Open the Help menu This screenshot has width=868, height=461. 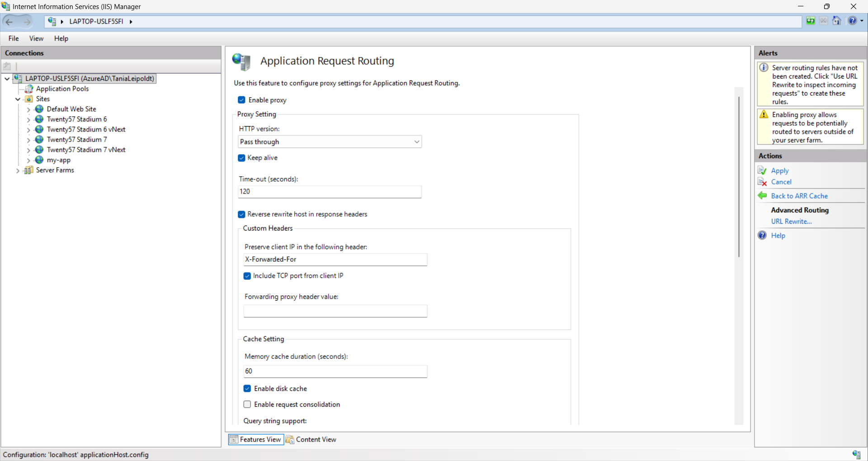point(61,38)
